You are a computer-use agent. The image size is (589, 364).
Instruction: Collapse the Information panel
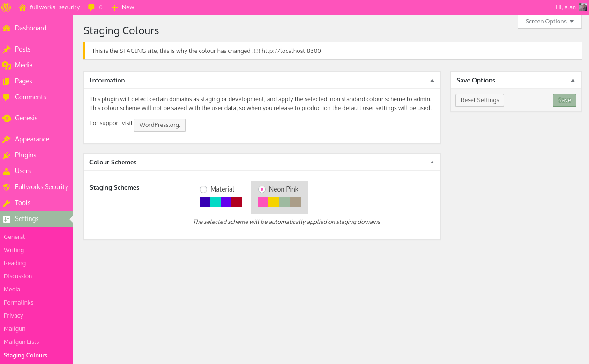point(432,80)
